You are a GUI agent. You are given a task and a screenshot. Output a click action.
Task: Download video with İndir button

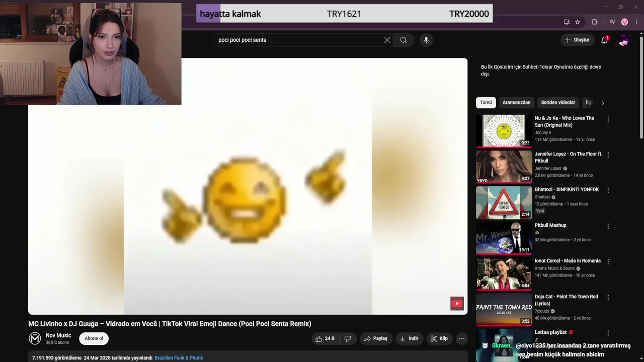409,339
